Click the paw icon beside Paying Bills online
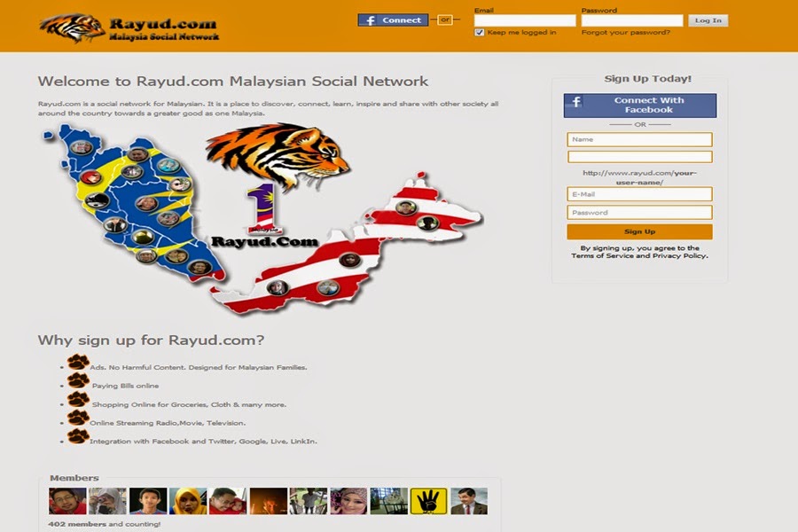This screenshot has width=798, height=532. point(78,380)
